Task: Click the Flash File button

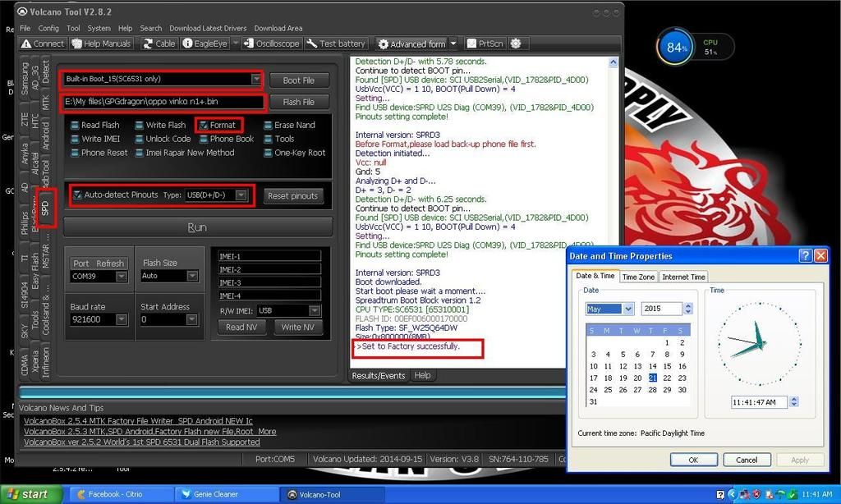Action: click(298, 102)
